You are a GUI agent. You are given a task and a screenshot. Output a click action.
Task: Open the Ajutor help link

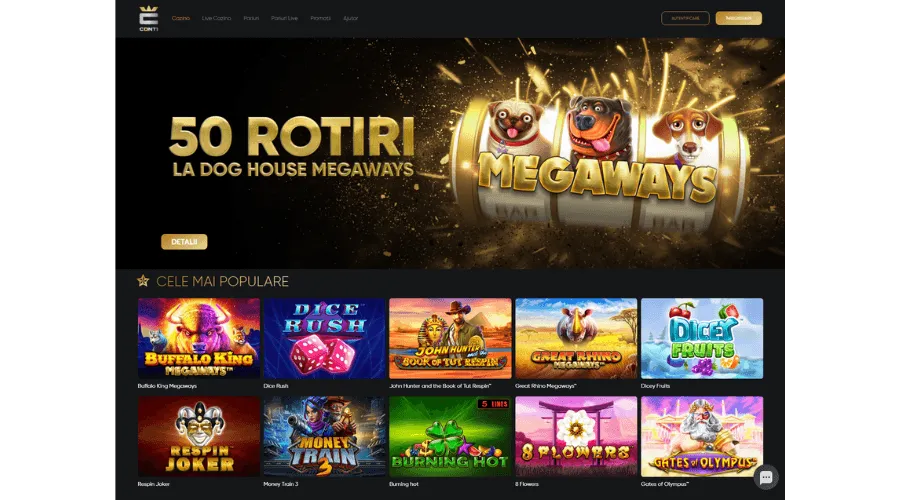pyautogui.click(x=351, y=18)
